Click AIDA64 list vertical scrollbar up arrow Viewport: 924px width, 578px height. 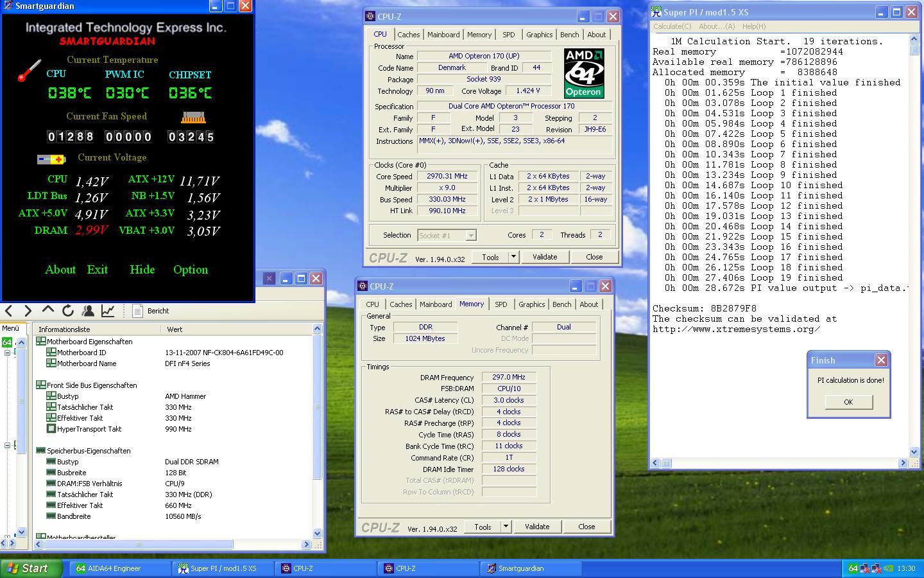point(317,329)
